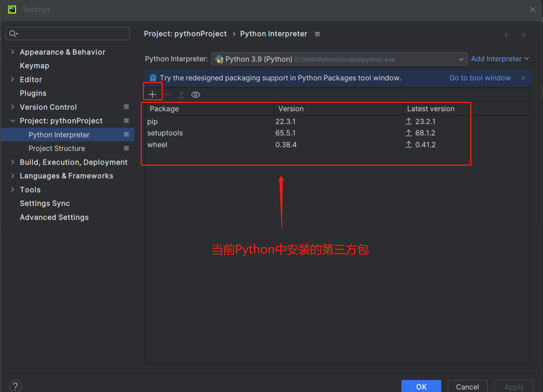Click the Version column header
543x392 pixels.
(x=338, y=109)
